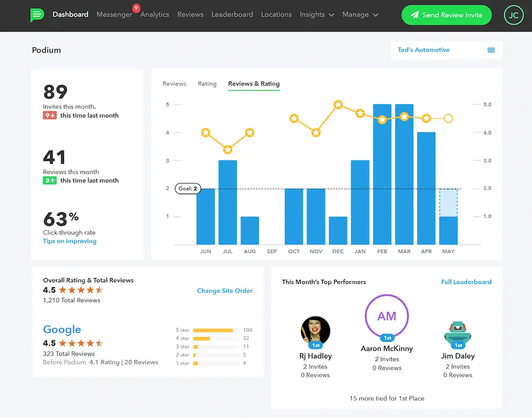Open the Analytics nav item
Screen dimensions: 532x418
pos(155,14)
